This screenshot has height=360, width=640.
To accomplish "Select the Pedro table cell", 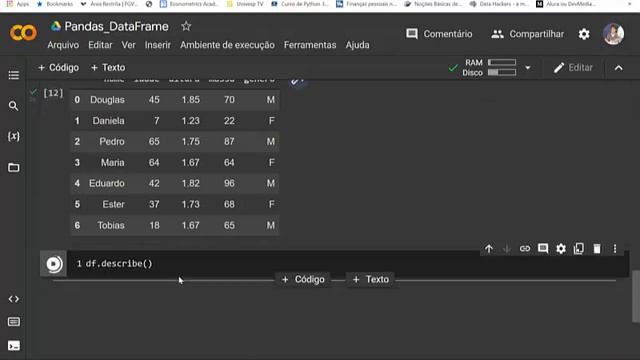I will (112, 142).
